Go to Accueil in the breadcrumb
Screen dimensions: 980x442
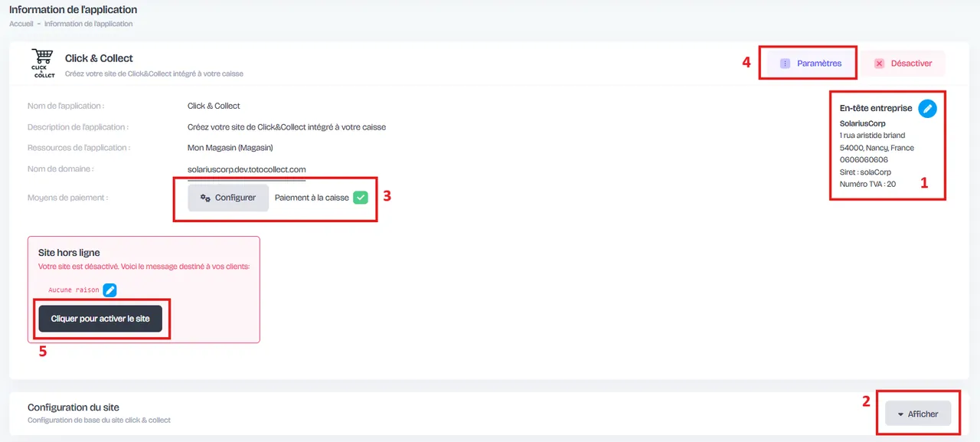click(21, 24)
